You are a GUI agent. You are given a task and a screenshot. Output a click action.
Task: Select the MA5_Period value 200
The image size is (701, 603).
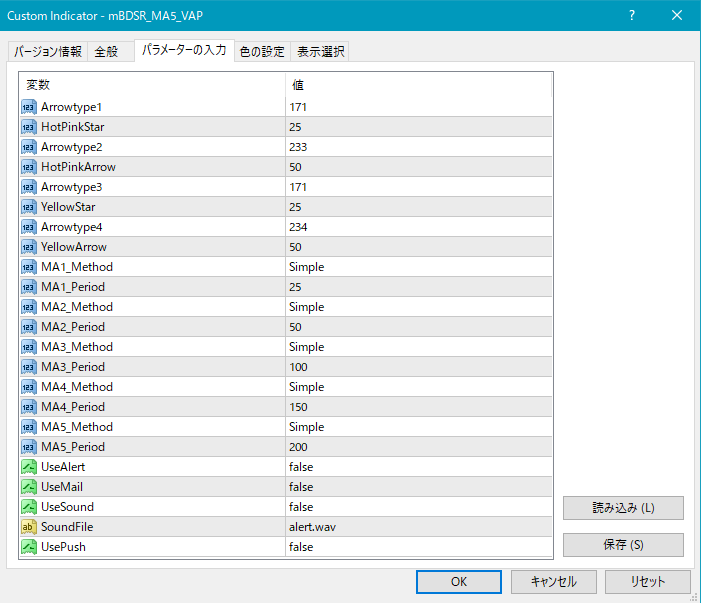pyautogui.click(x=298, y=447)
